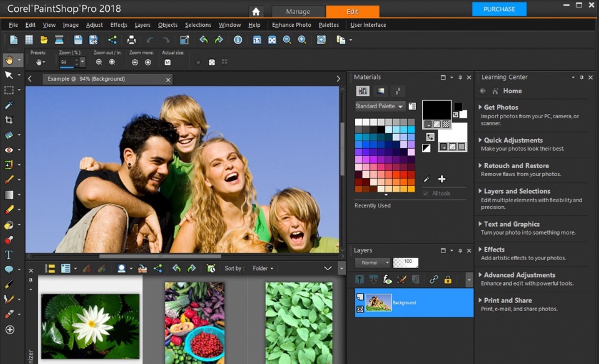Select the Red Eye tool

tap(9, 150)
